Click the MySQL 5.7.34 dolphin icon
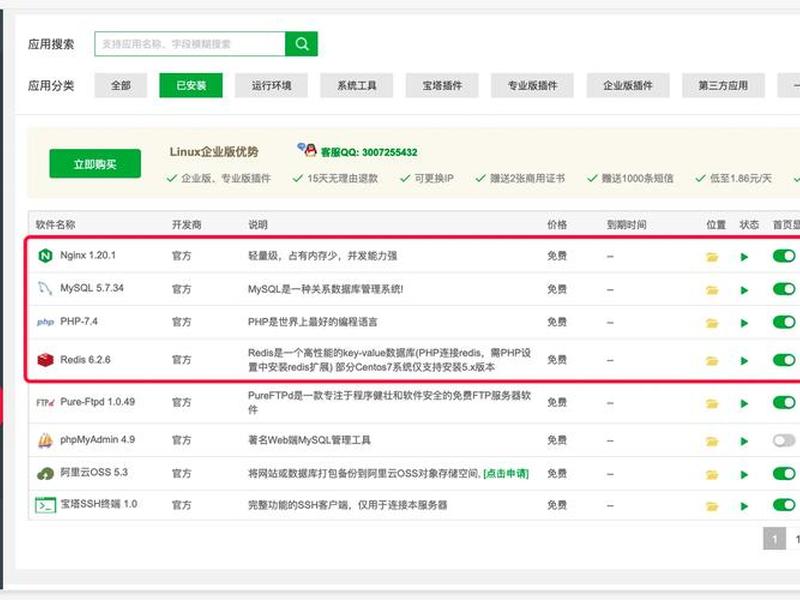The height and width of the screenshot is (600, 800). click(45, 289)
